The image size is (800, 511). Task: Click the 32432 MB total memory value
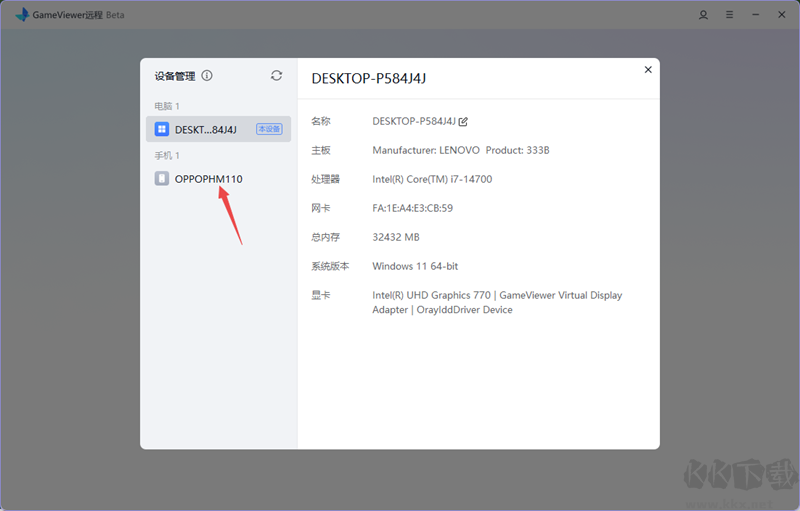[396, 237]
